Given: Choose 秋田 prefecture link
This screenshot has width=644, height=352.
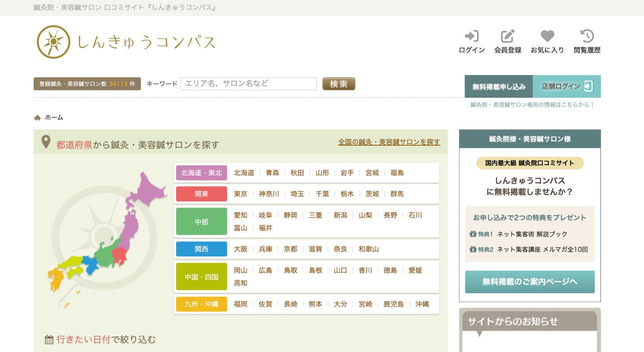Looking at the screenshot, I should (x=297, y=172).
